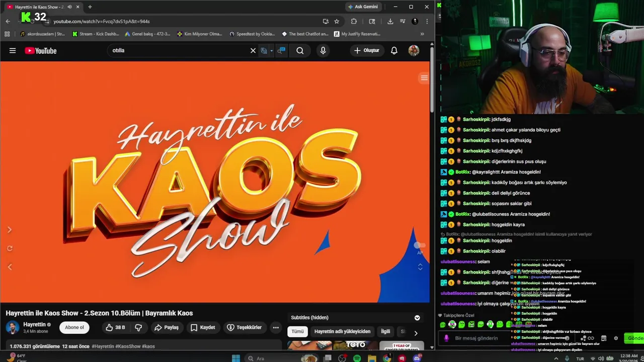Open akordsuzadam bookmark
This screenshot has height=362, width=644.
(x=43, y=34)
